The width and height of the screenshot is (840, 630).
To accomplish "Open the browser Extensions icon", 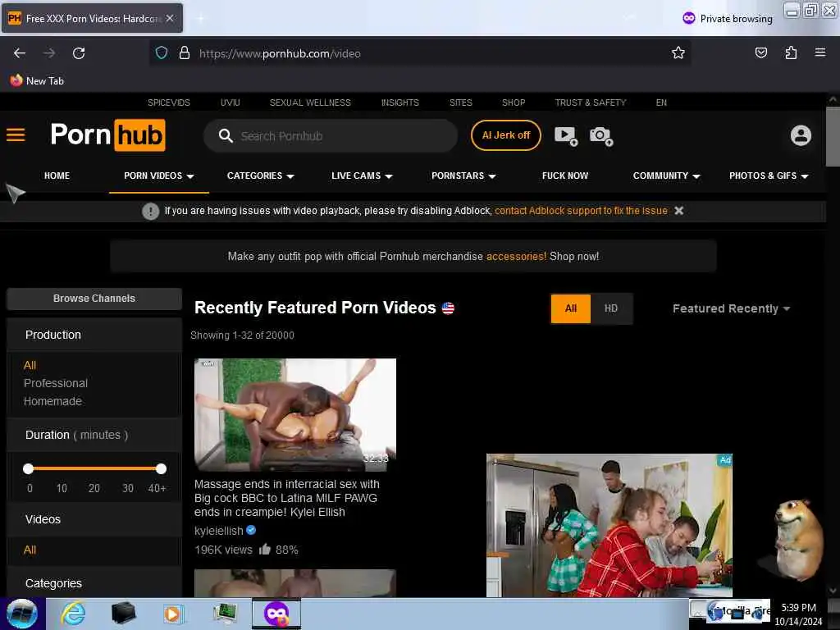I will [x=791, y=52].
